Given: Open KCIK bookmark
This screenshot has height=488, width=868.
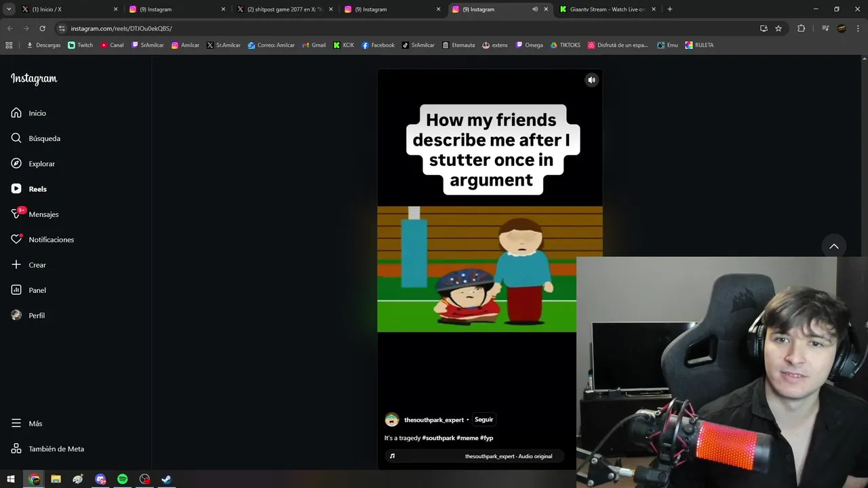Looking at the screenshot, I should tap(344, 45).
